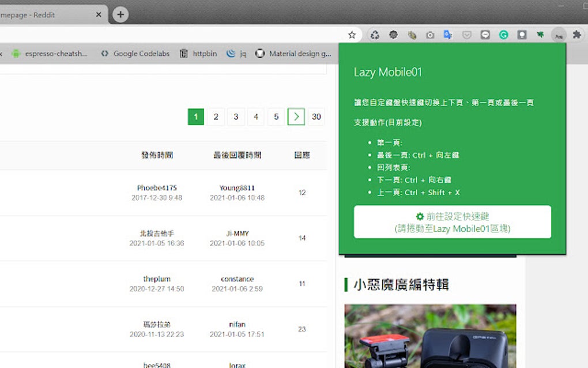This screenshot has height=368, width=588.
Task: Open the Grammarly extension icon
Action: [504, 35]
